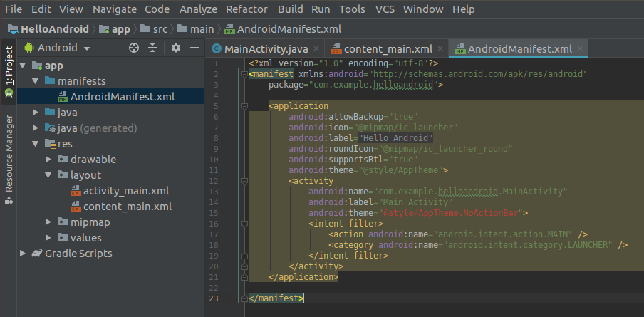The image size is (644, 317).
Task: Collapse the layout folder
Action: [x=48, y=175]
